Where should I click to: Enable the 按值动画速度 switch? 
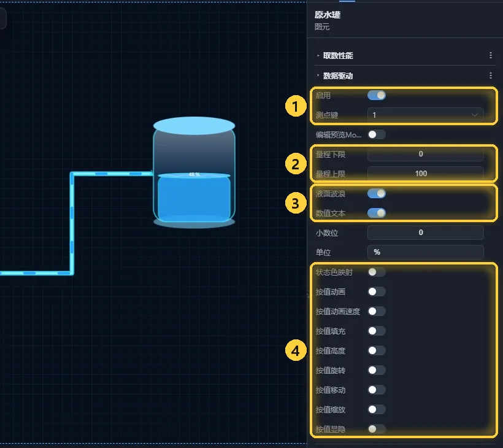(377, 311)
